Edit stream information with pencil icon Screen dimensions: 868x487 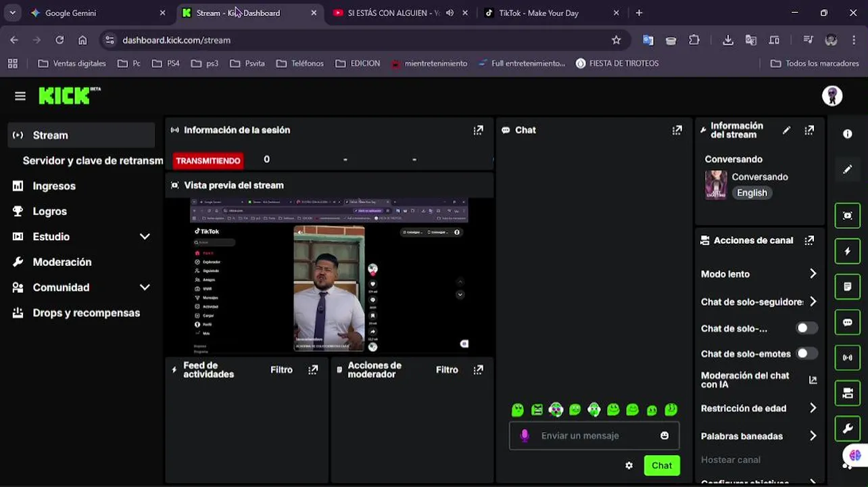pos(786,130)
